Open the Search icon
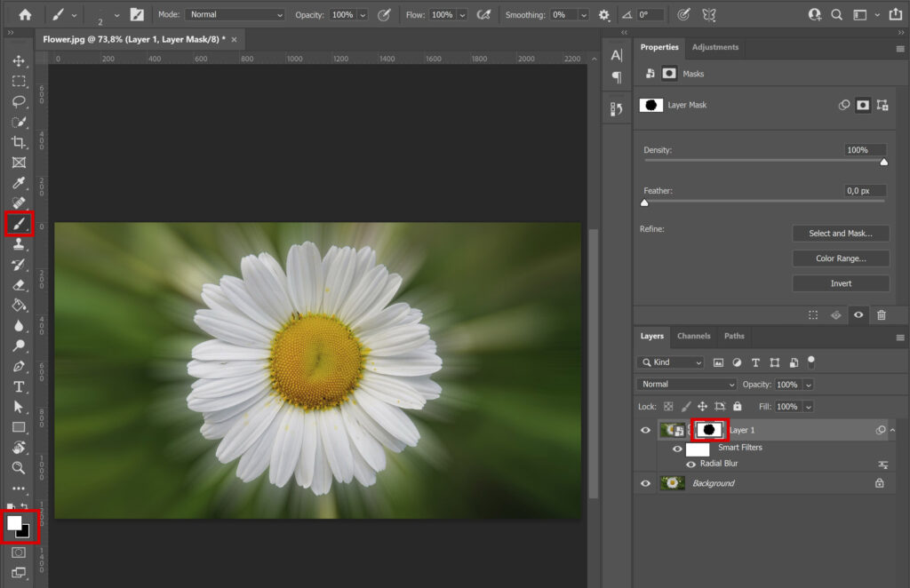The height and width of the screenshot is (588, 910). coord(836,15)
